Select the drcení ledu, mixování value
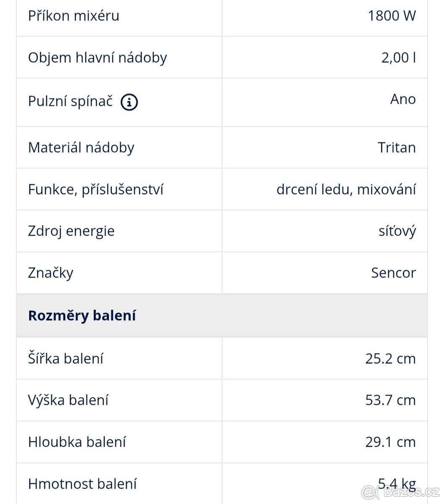 [346, 189]
